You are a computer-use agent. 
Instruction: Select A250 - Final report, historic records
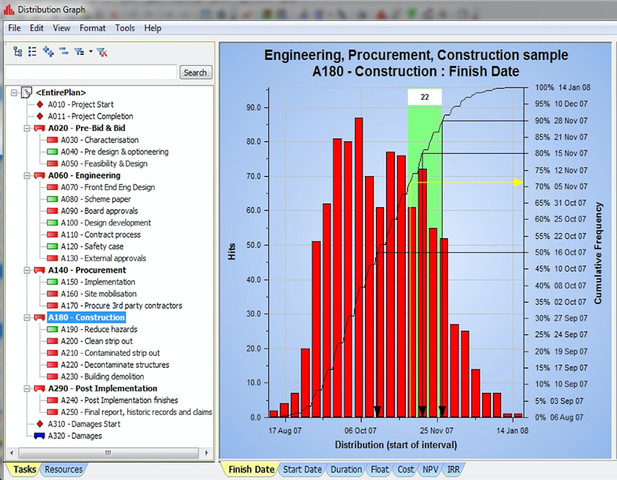point(136,412)
